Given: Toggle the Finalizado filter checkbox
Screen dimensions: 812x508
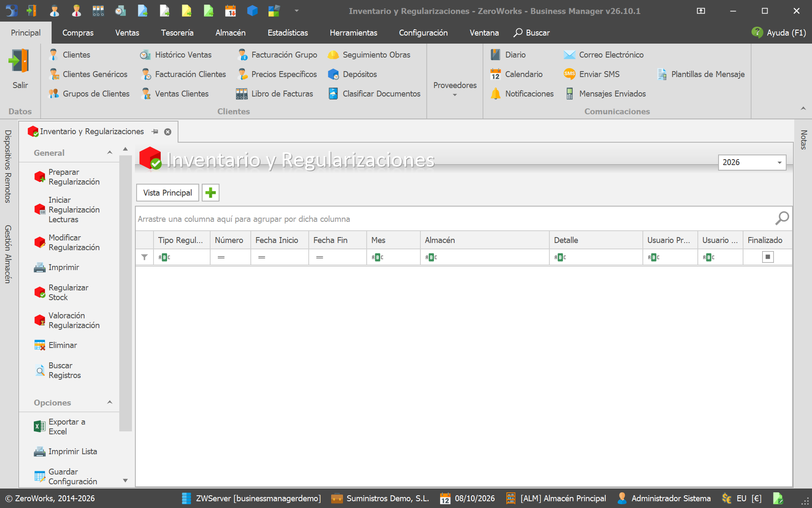Looking at the screenshot, I should click(768, 257).
